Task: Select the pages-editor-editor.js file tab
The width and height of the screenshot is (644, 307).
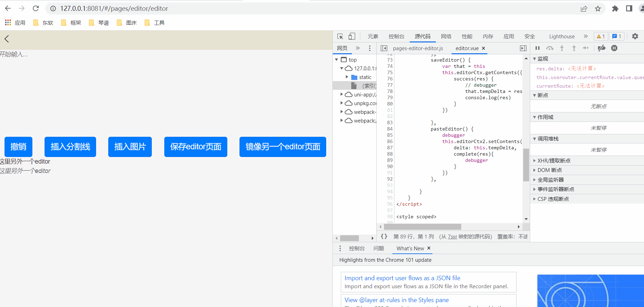Action: pos(418,48)
